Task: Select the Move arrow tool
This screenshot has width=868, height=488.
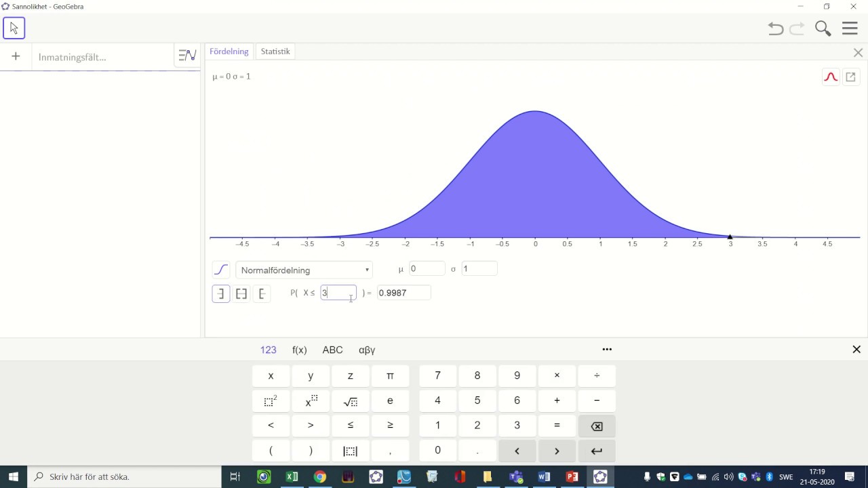Action: pyautogui.click(x=14, y=28)
